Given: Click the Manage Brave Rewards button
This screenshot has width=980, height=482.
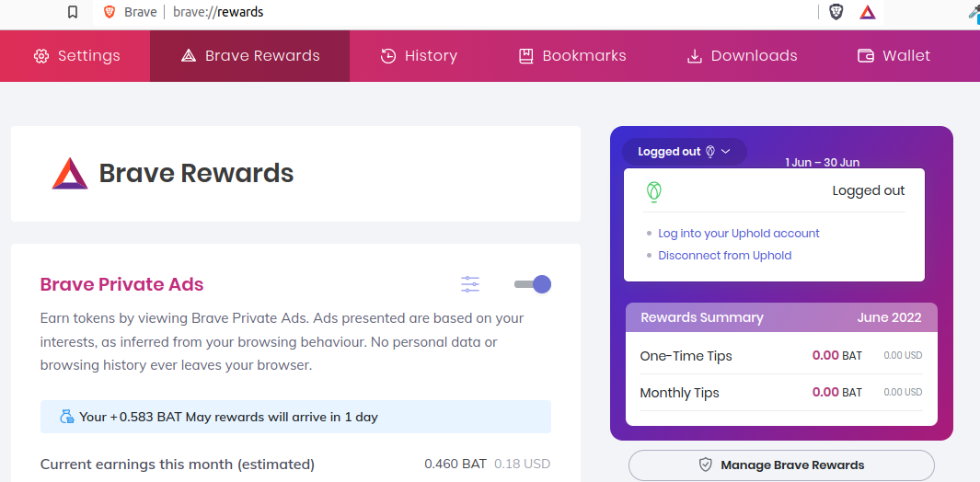Looking at the screenshot, I should click(x=781, y=465).
